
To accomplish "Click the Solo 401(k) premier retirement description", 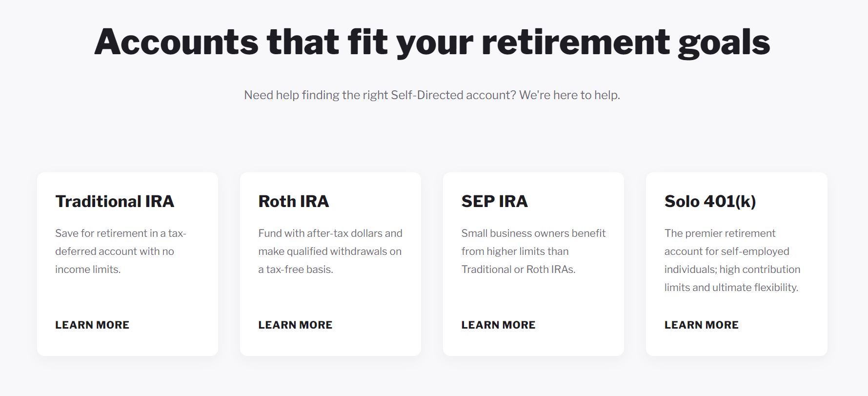I will tap(732, 260).
